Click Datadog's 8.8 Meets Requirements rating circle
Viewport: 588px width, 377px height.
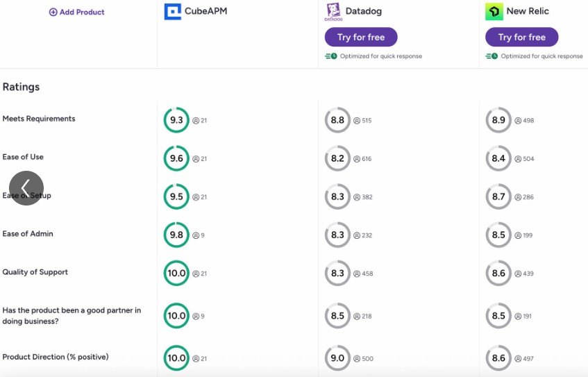337,120
